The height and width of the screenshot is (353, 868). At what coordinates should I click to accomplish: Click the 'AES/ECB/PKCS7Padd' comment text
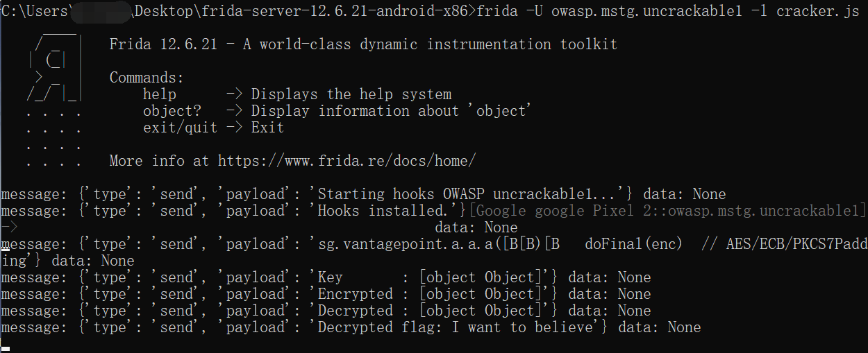point(796,244)
